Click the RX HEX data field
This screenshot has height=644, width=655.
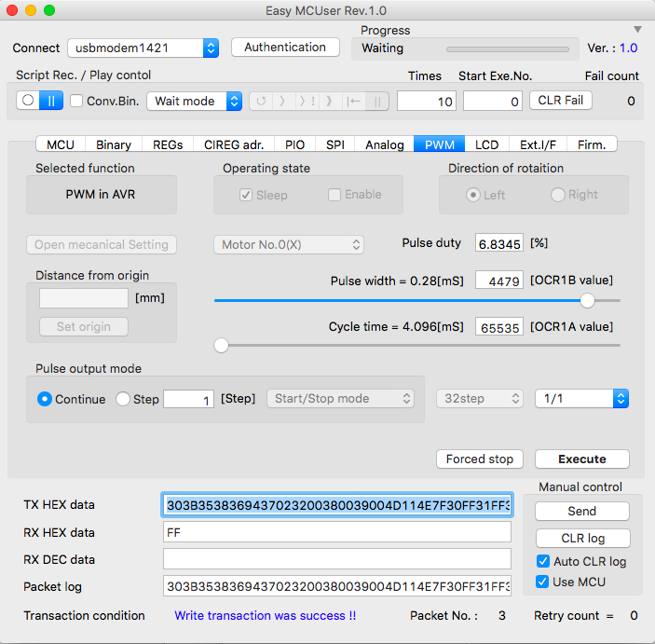tap(337, 532)
